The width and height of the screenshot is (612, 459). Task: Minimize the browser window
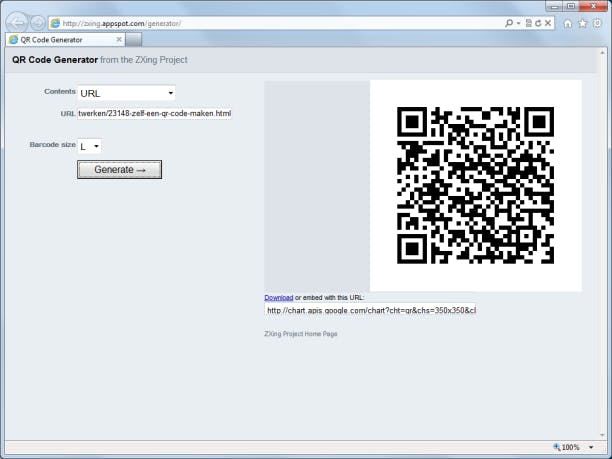[554, 6]
